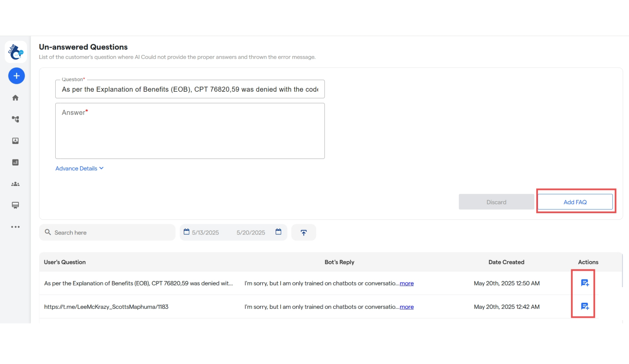Click the Cube chatbot logo at top left
Image resolution: width=629 pixels, height=364 pixels.
(16, 52)
